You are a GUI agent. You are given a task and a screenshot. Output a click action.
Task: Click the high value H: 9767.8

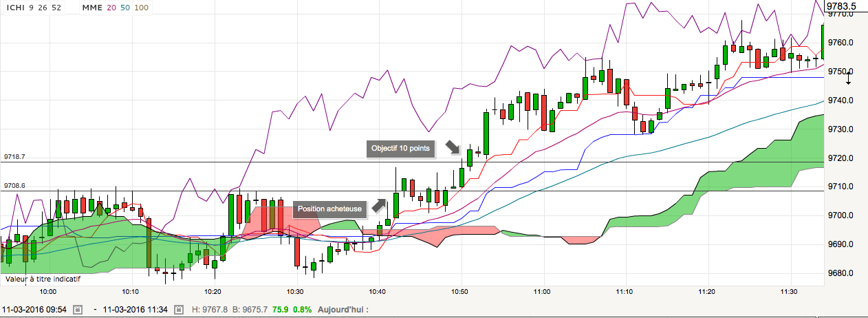click(210, 310)
